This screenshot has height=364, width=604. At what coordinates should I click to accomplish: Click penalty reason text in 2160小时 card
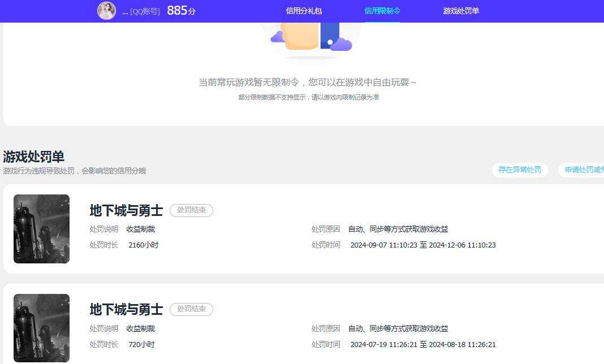pos(398,229)
